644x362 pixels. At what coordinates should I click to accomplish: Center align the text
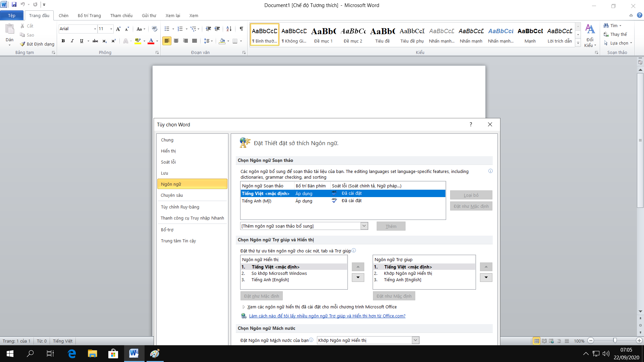pos(176,41)
